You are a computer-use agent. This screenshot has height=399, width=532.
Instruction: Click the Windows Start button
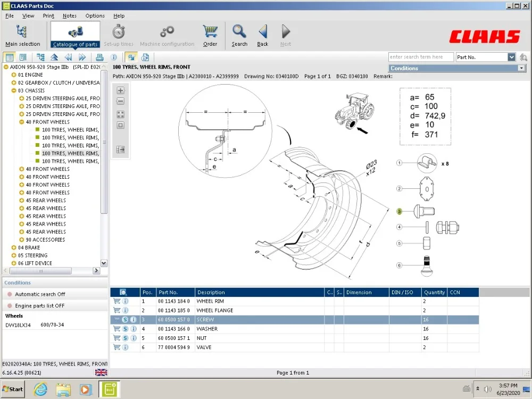tap(13, 389)
